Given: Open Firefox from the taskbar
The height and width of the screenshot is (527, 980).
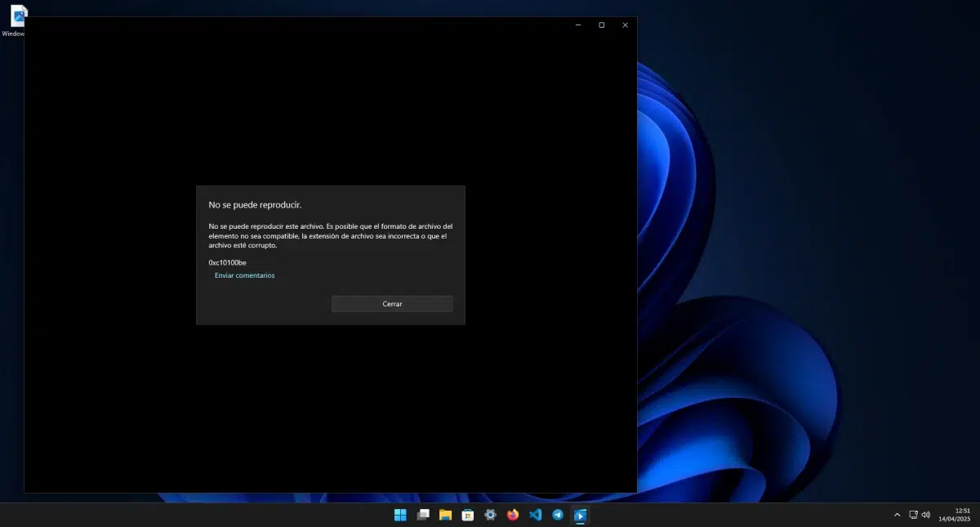Looking at the screenshot, I should [512, 515].
